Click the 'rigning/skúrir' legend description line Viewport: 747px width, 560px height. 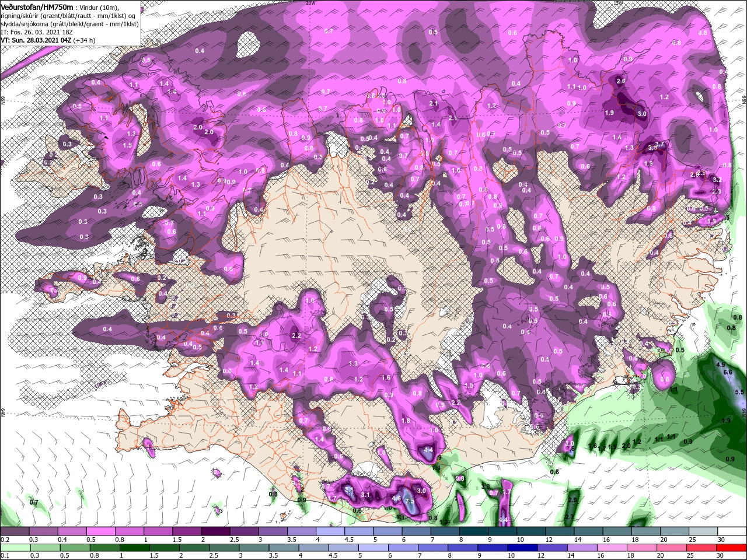[x=69, y=15]
